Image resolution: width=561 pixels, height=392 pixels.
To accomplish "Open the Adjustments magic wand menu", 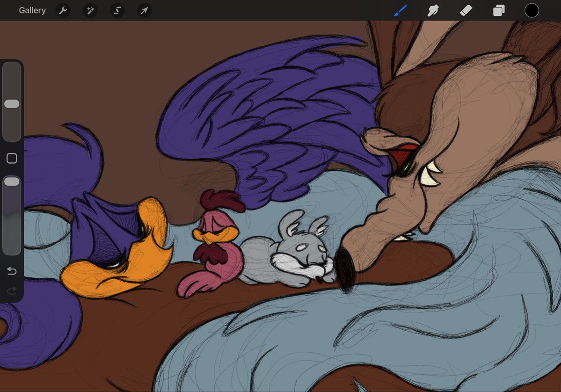I will [x=90, y=10].
